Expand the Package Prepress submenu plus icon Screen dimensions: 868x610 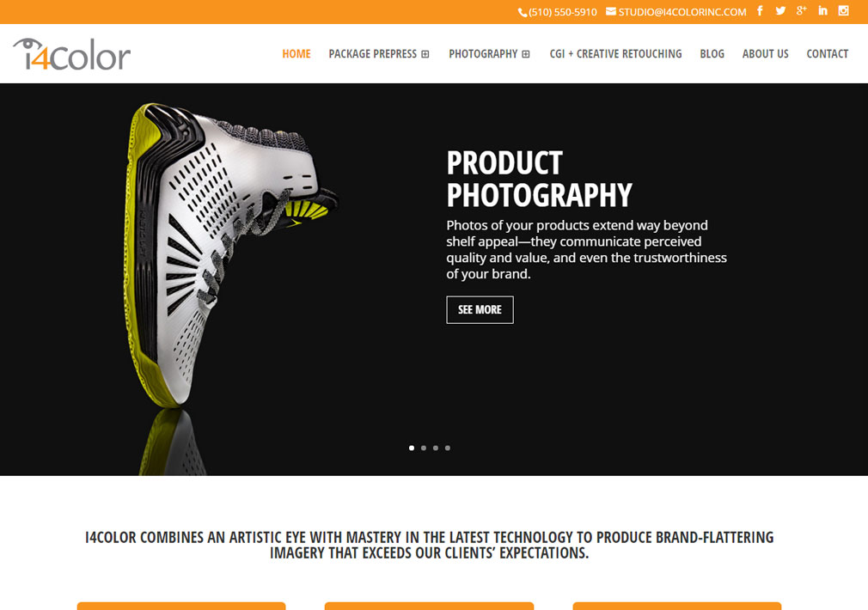coord(425,54)
